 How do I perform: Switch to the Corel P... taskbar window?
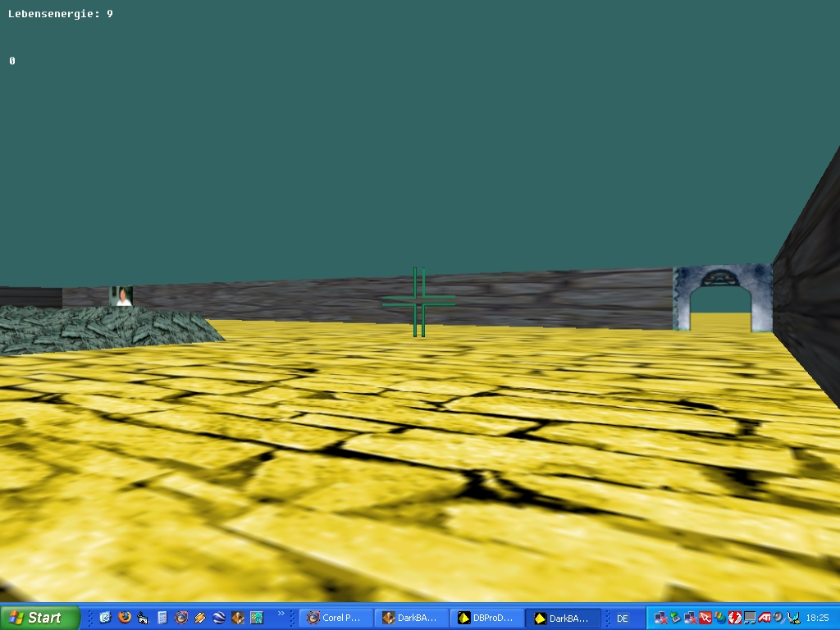336,618
